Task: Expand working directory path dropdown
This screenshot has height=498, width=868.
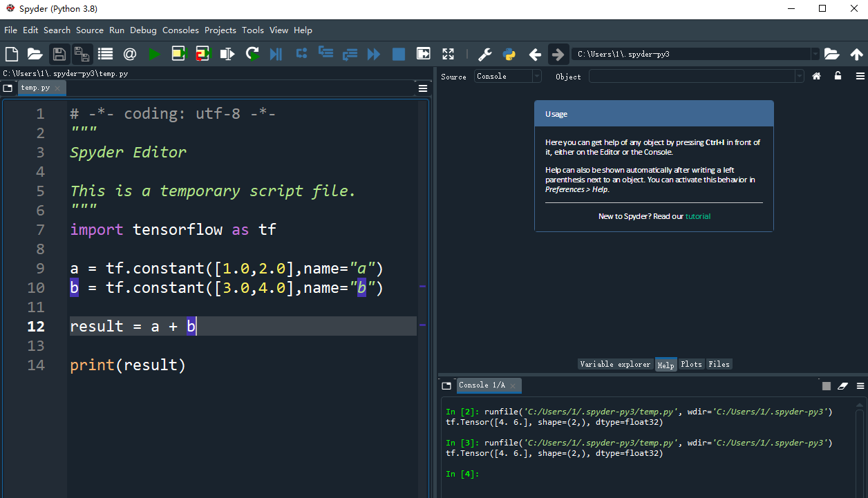Action: pyautogui.click(x=815, y=54)
